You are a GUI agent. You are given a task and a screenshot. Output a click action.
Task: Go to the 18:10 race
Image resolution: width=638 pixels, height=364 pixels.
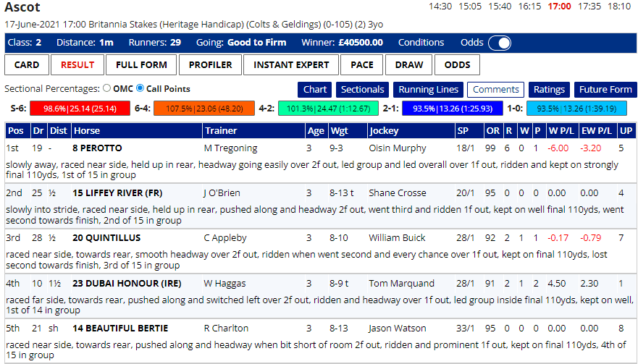coord(619,7)
